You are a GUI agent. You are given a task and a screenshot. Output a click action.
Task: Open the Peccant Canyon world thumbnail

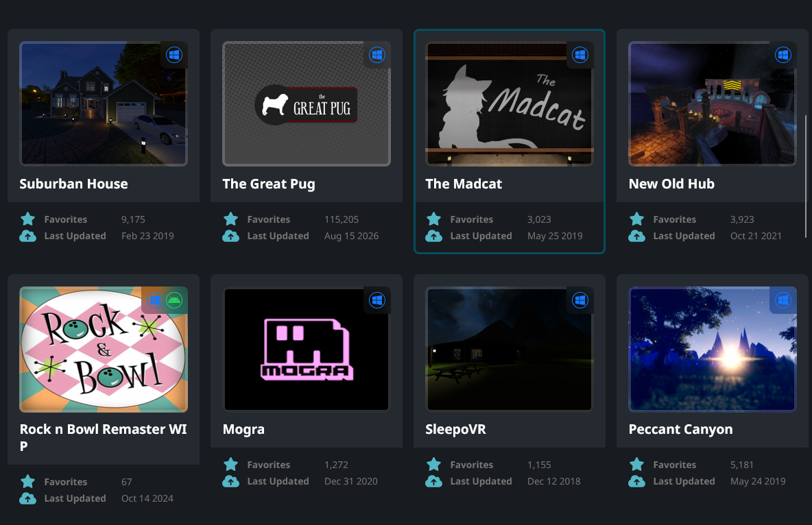[x=713, y=350]
